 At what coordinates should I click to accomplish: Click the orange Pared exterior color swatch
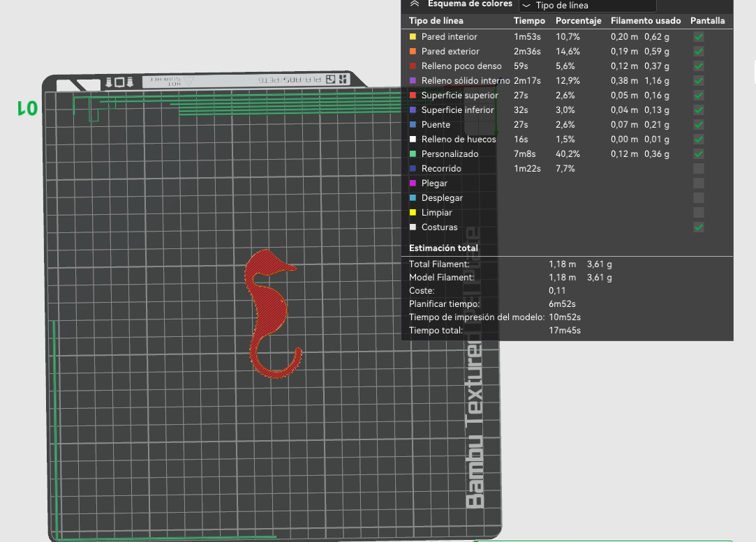point(413,51)
